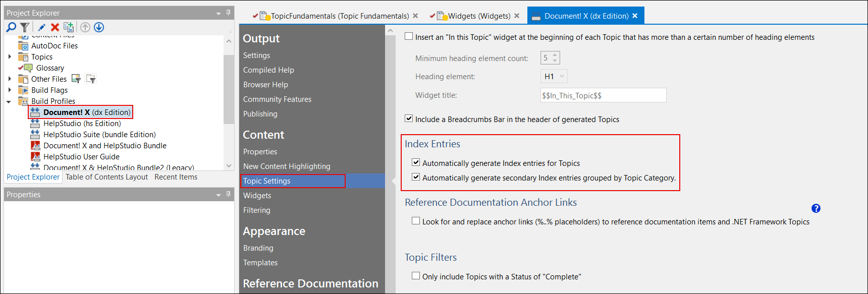Click the red X delete icon

pyautogui.click(x=55, y=27)
